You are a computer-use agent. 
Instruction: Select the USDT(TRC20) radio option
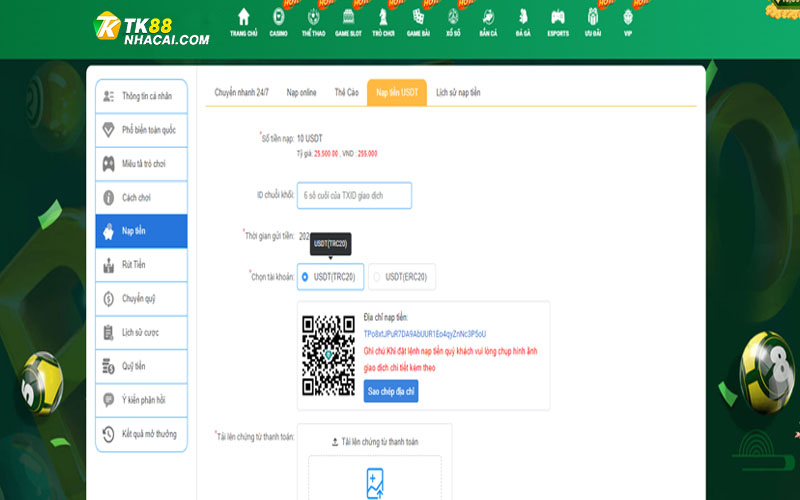point(331,277)
